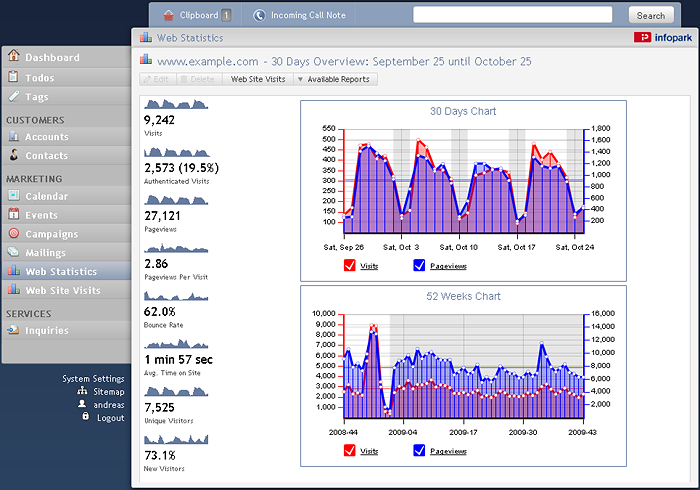Image resolution: width=700 pixels, height=490 pixels.
Task: Click the Unique Visitors sparkline above 7,525
Action: 176,392
